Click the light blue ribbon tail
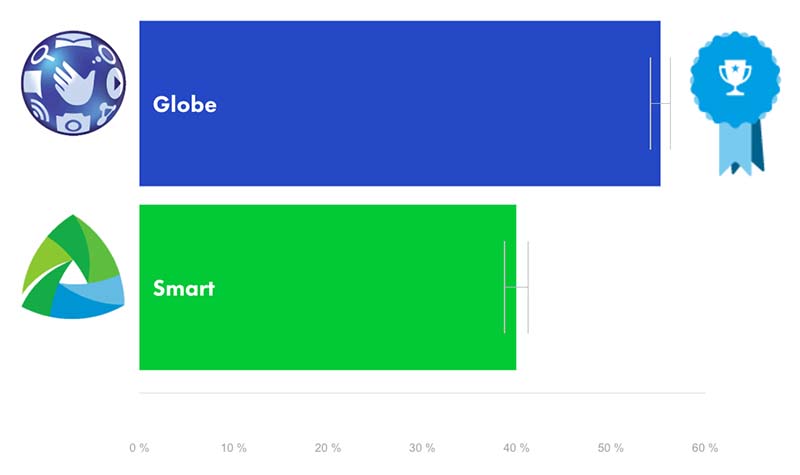 click(735, 148)
